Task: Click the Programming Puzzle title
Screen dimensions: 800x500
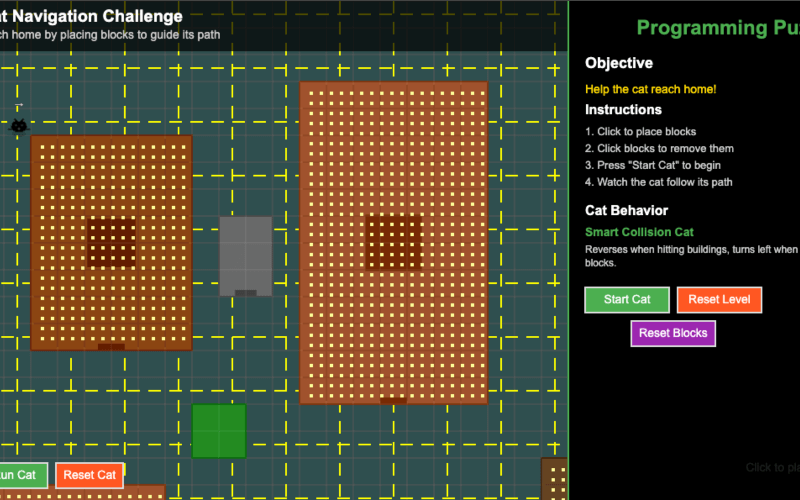Action: (717, 27)
